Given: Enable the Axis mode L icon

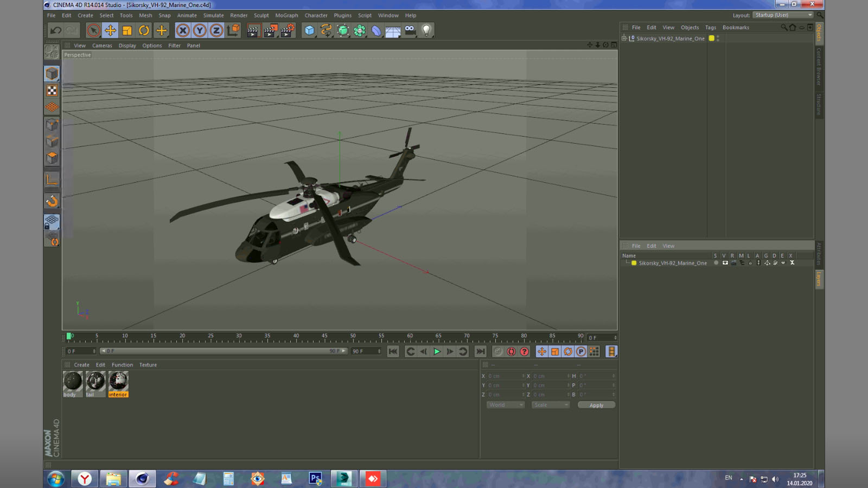Looking at the screenshot, I should point(52,179).
